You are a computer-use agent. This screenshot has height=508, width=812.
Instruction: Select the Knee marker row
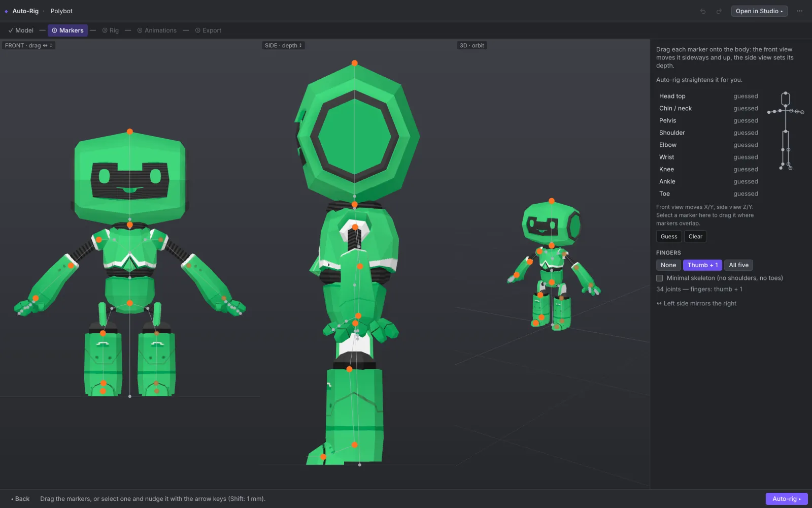pyautogui.click(x=708, y=169)
